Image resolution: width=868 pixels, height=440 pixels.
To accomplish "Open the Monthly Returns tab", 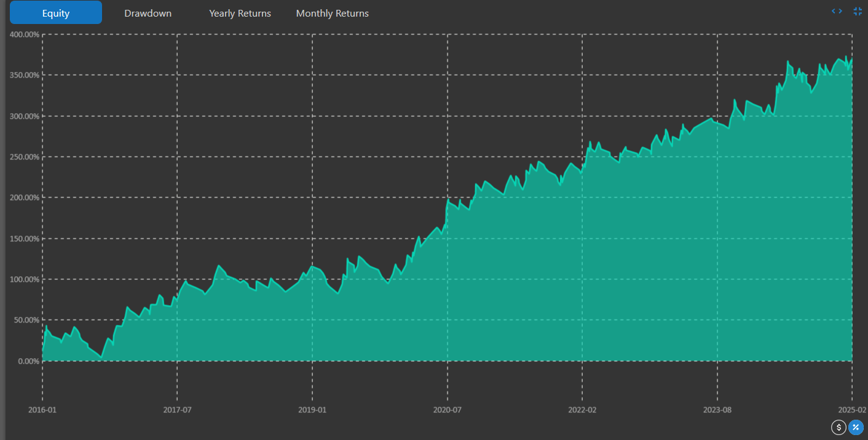I will point(333,13).
